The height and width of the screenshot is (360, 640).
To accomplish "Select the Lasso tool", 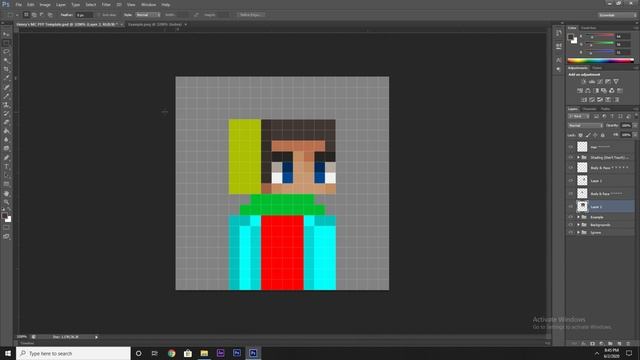I will (x=6, y=52).
